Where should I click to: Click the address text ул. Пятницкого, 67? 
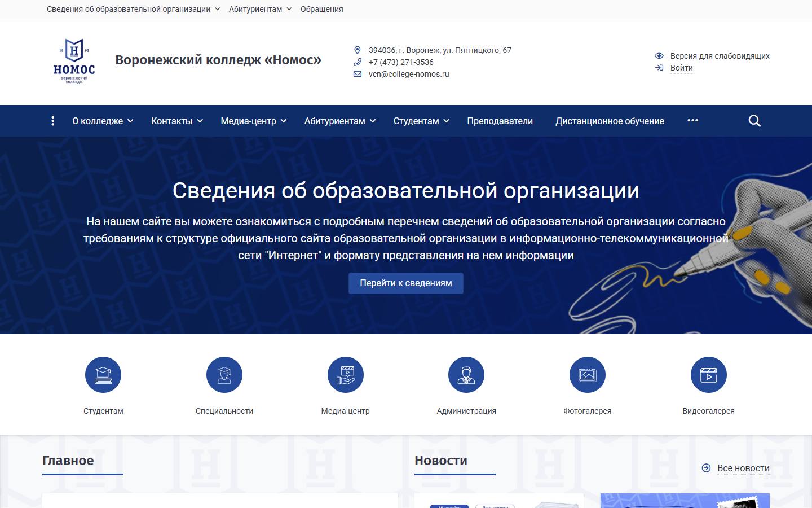[x=477, y=50]
